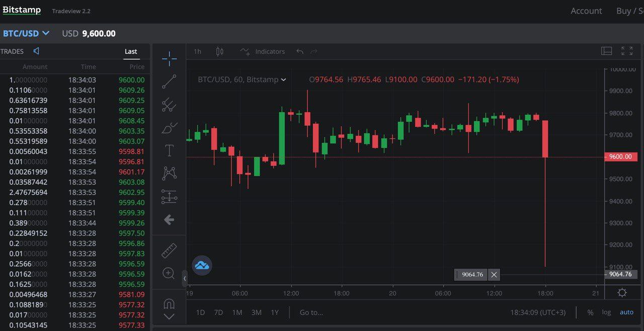Image resolution: width=644 pixels, height=331 pixels.
Task: Open chart settings gear icon
Action: click(x=622, y=293)
